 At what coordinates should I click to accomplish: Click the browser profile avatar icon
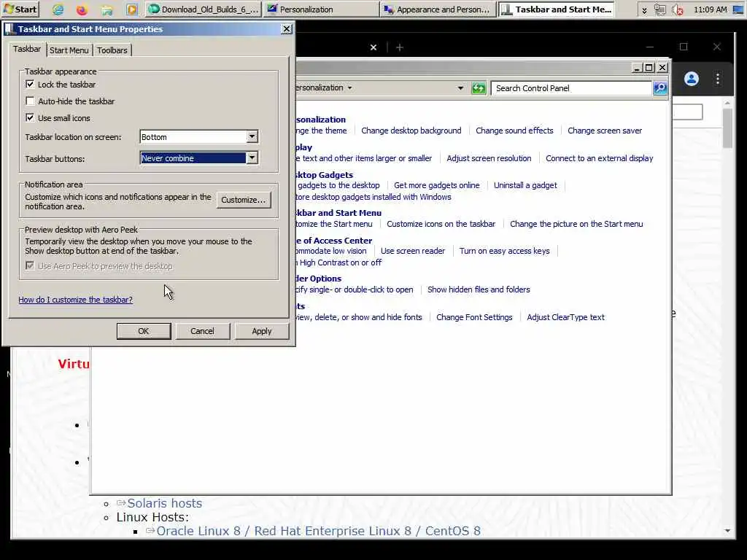pyautogui.click(x=692, y=79)
